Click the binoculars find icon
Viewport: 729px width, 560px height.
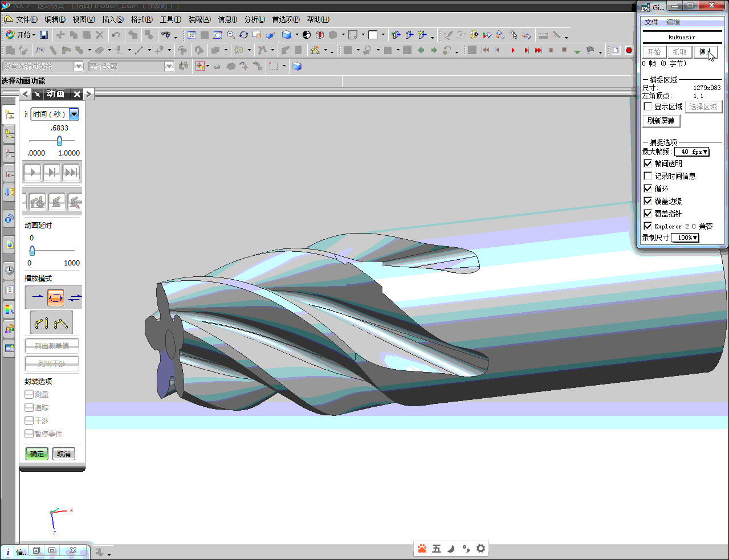click(x=166, y=35)
